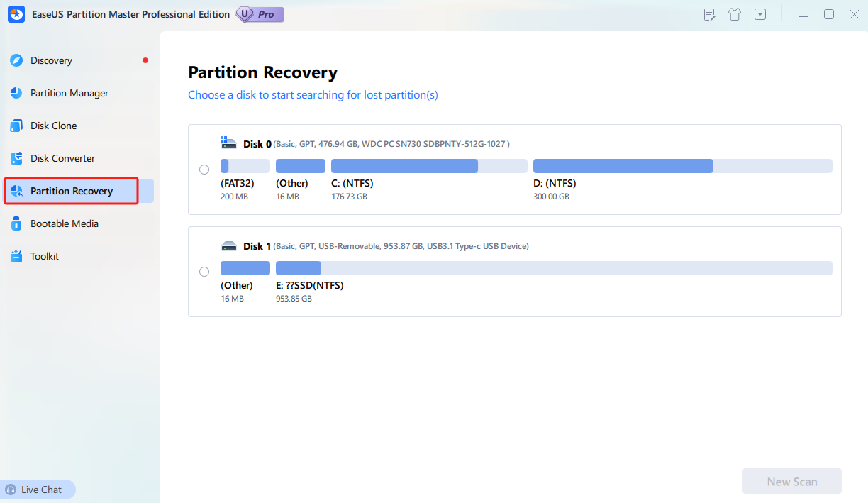Open the task notes icon in title bar
868x503 pixels.
(709, 14)
